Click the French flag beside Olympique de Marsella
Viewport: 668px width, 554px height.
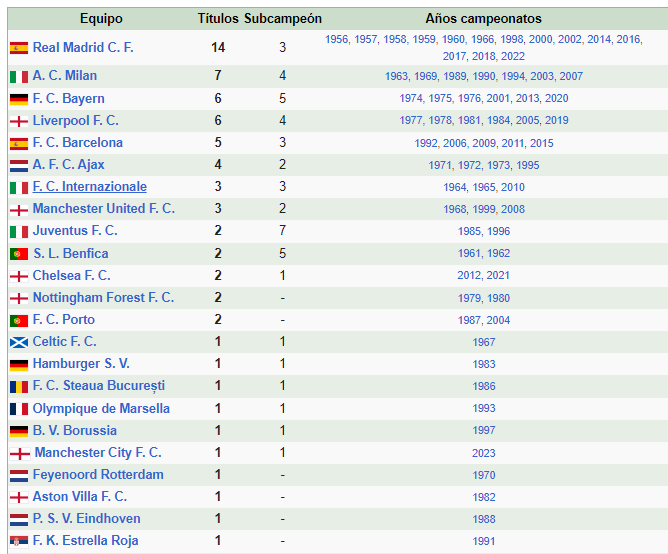point(19,409)
